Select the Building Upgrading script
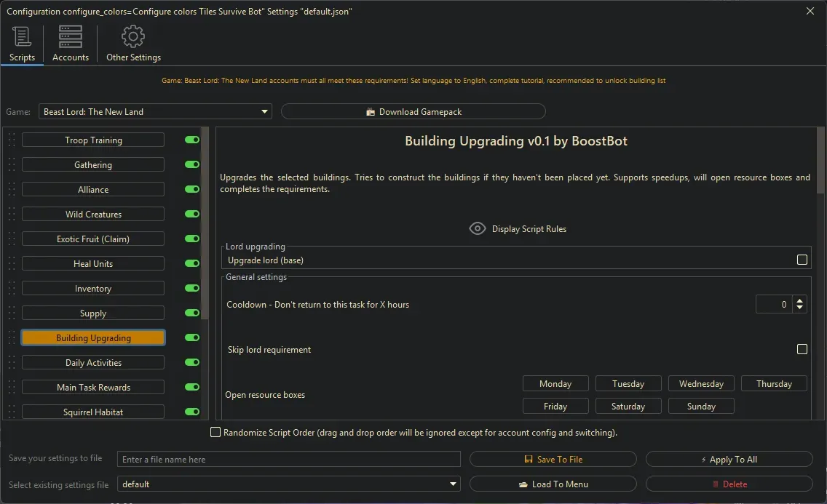This screenshot has width=827, height=504. click(x=92, y=337)
